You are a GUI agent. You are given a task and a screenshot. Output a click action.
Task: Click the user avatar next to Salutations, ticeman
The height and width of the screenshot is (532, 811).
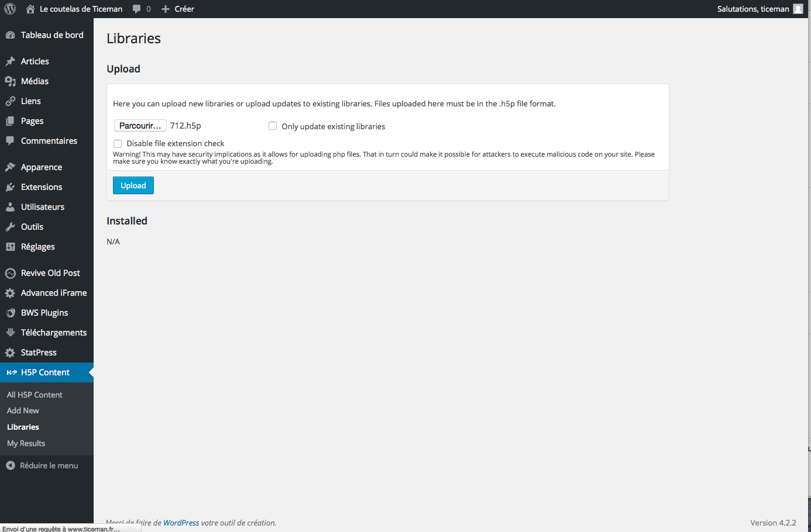point(798,9)
